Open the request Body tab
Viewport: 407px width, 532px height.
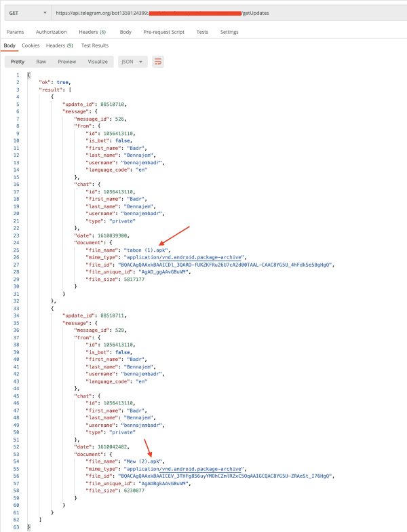[125, 32]
